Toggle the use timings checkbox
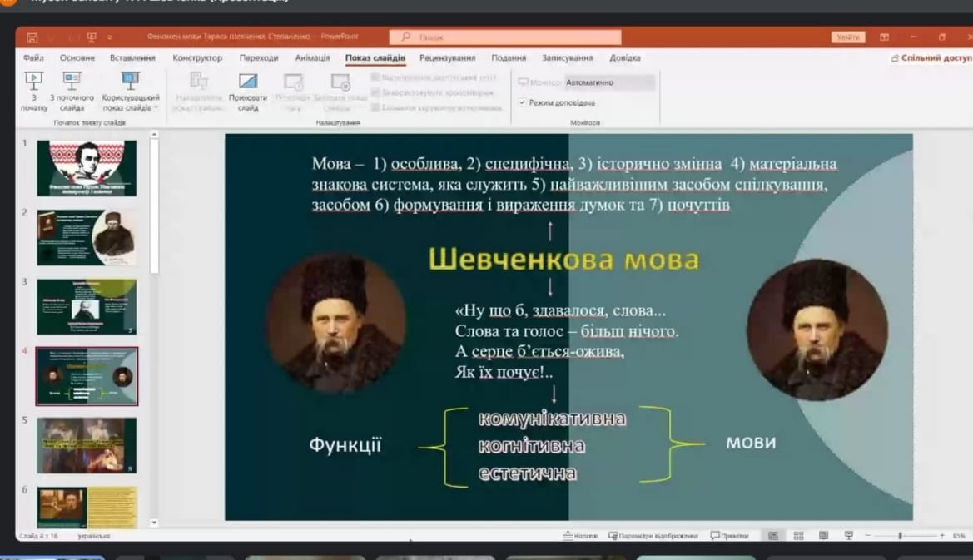Screen dimensions: 973x560 pos(375,92)
